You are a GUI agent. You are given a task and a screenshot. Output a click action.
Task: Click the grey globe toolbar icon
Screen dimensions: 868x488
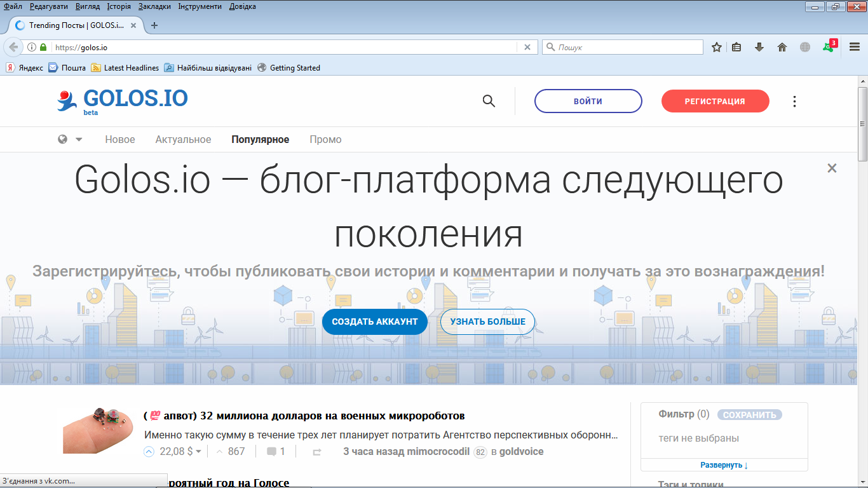(x=805, y=47)
